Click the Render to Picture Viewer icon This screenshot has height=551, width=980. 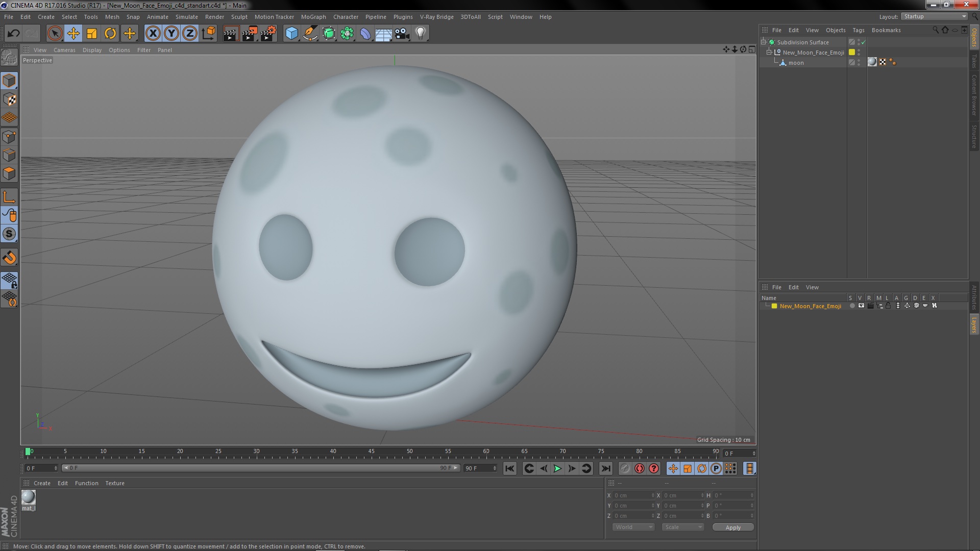pyautogui.click(x=250, y=34)
